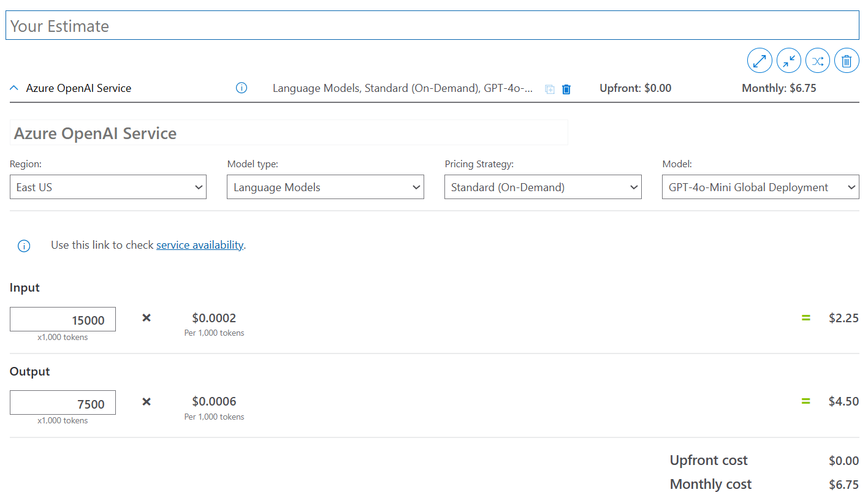Click the $2.25 input subtotal
Image resolution: width=868 pixels, height=495 pixels.
pos(843,318)
